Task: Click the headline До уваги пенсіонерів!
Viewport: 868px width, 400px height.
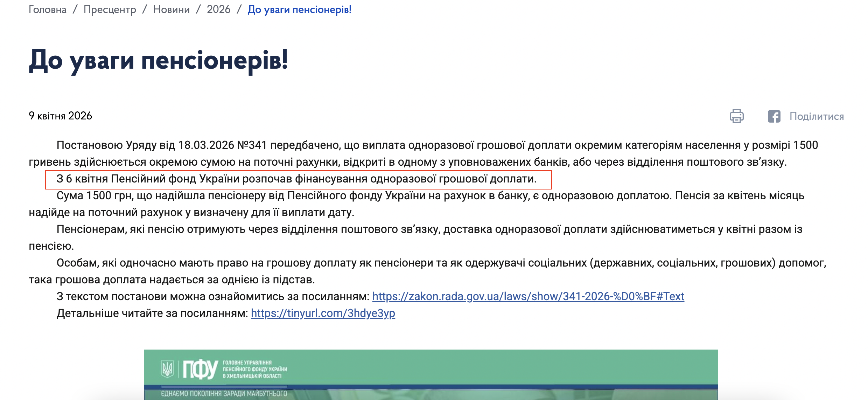Action: [x=158, y=60]
